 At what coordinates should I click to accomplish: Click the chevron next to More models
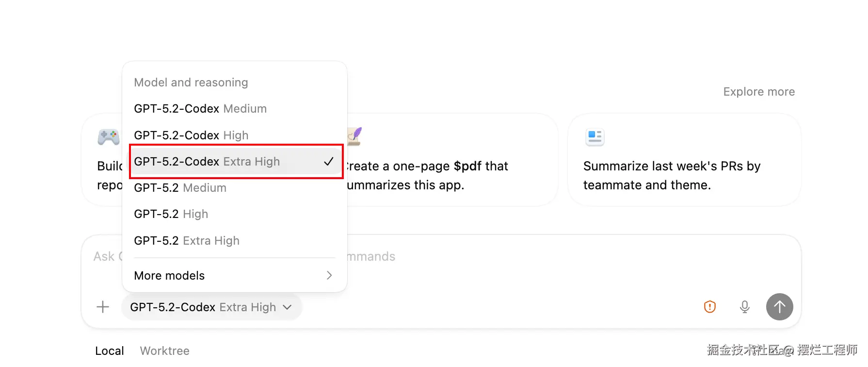pyautogui.click(x=329, y=276)
